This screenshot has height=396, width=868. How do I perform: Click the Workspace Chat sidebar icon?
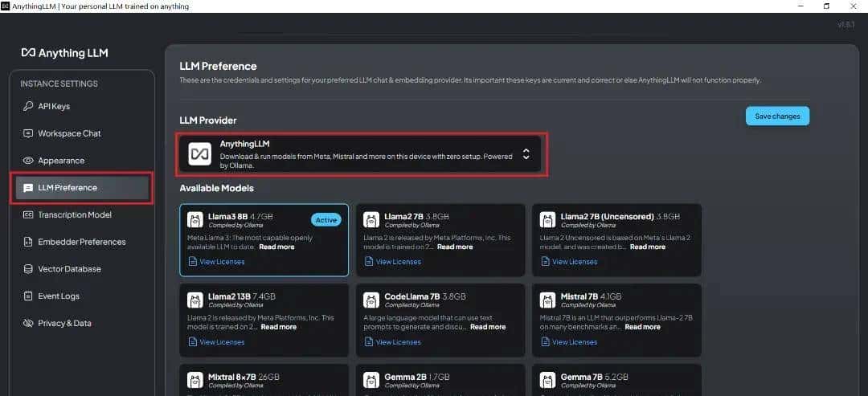click(28, 133)
